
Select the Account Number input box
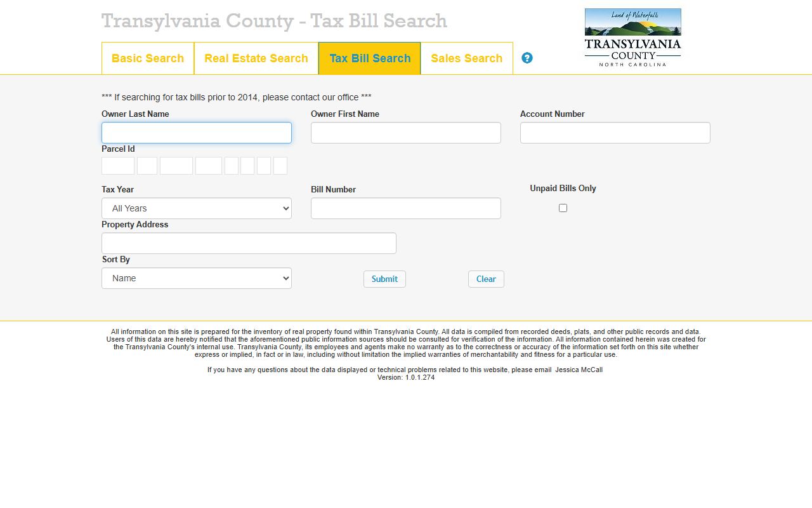[x=615, y=133]
